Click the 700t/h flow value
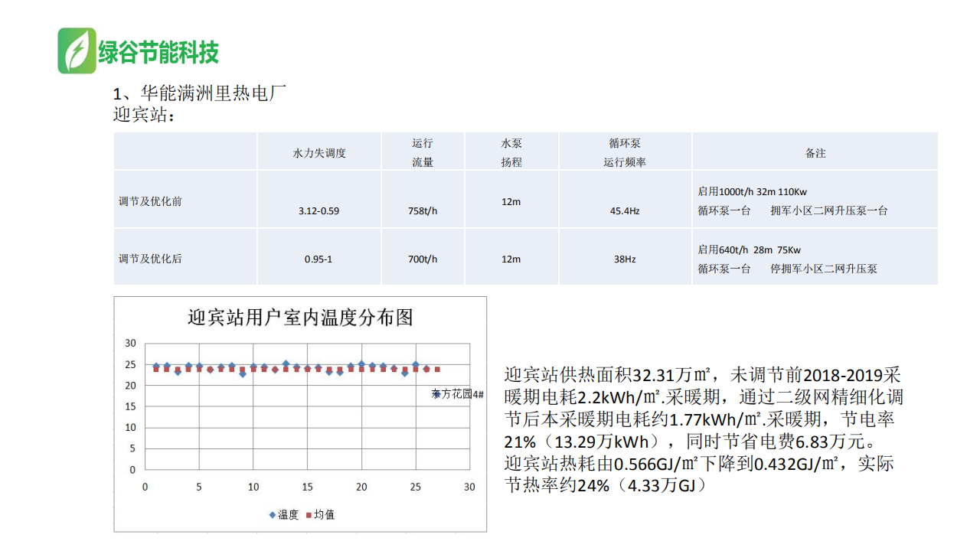Screen dimensions: 980x551 tap(423, 259)
